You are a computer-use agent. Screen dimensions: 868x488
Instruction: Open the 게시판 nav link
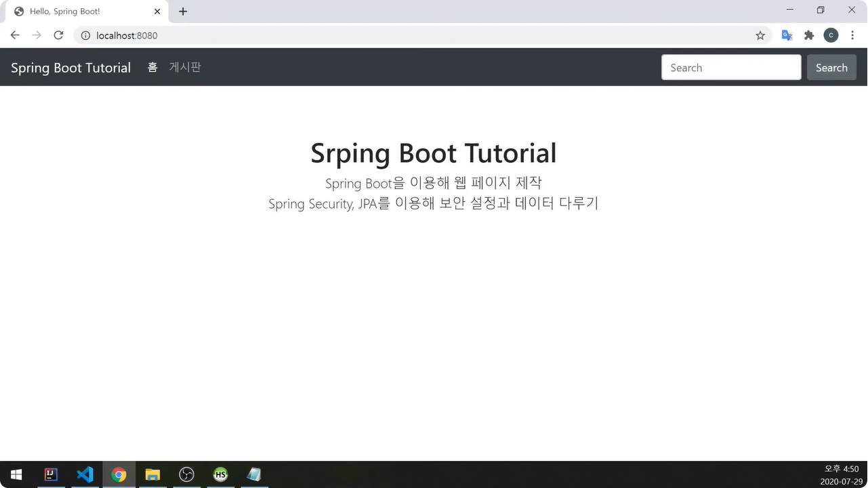click(x=185, y=67)
